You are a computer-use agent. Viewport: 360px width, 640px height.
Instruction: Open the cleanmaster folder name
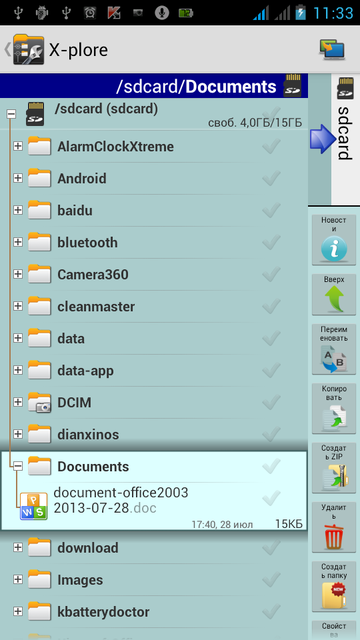tap(96, 307)
